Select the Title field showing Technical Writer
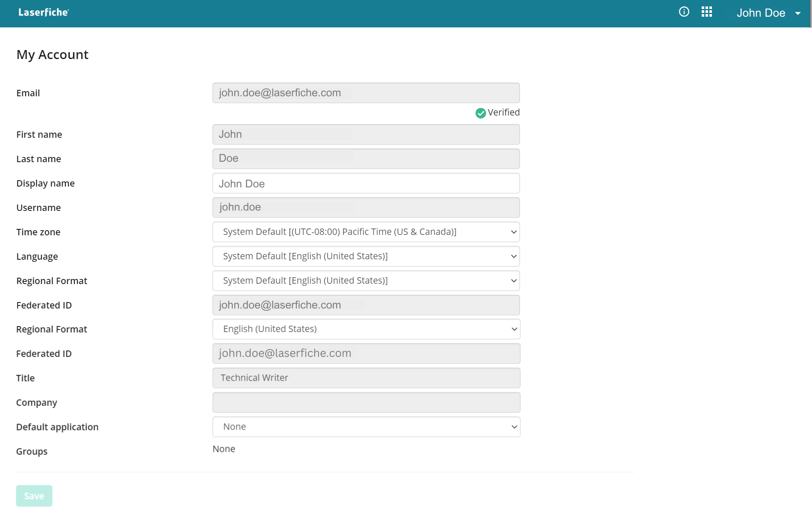This screenshot has height=519, width=812. click(x=366, y=378)
